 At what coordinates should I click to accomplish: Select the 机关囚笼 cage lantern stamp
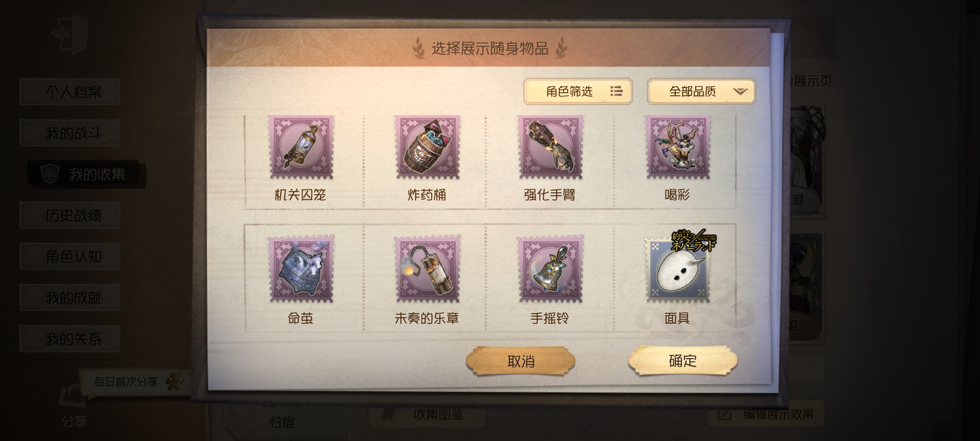pyautogui.click(x=301, y=147)
